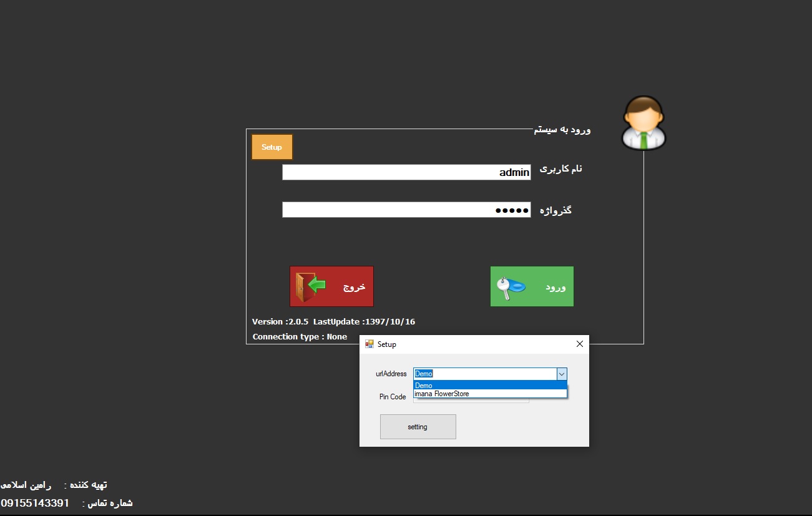
Task: Click the user avatar icon
Action: [643, 123]
